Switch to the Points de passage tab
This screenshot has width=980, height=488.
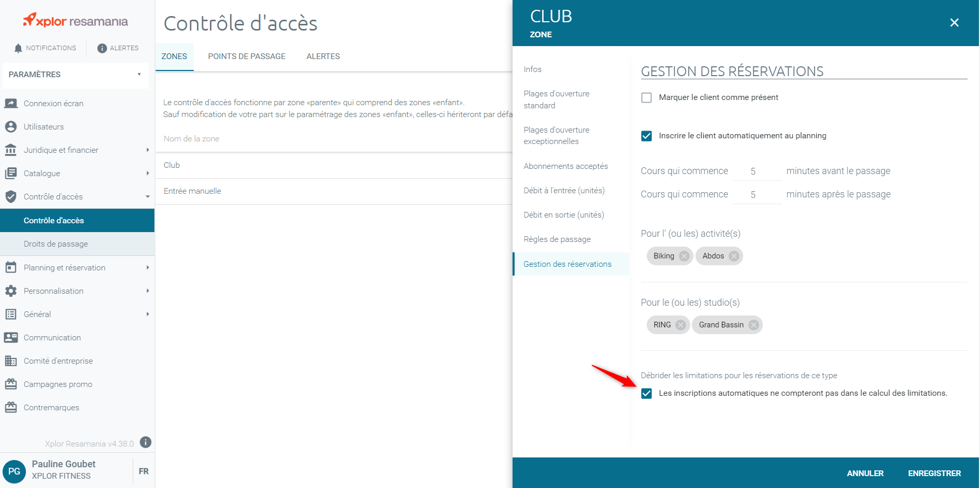point(247,56)
